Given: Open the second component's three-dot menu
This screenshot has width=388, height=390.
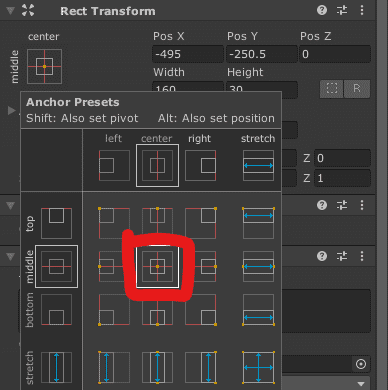Looking at the screenshot, I should (362, 205).
